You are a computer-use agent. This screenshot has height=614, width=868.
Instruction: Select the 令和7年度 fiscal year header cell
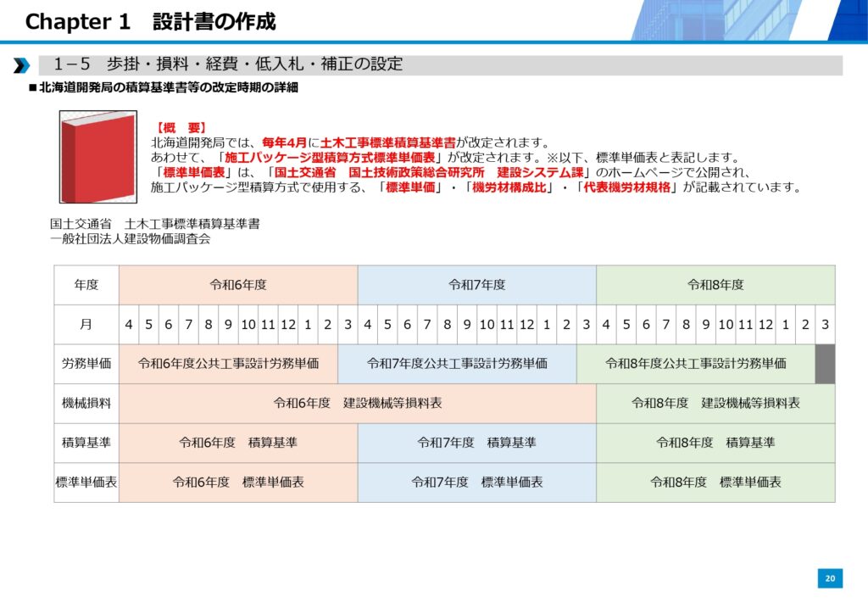tap(477, 285)
